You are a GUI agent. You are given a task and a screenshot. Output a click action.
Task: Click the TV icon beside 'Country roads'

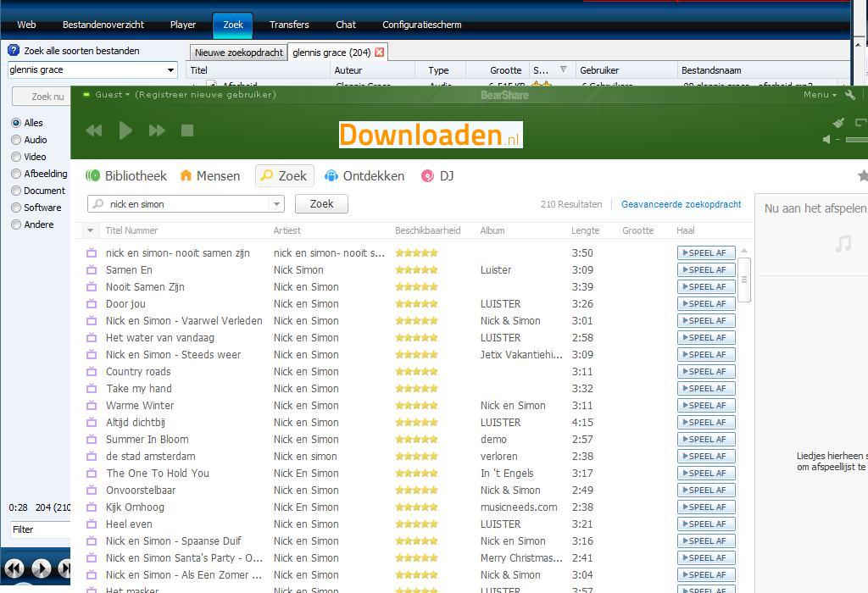click(92, 372)
